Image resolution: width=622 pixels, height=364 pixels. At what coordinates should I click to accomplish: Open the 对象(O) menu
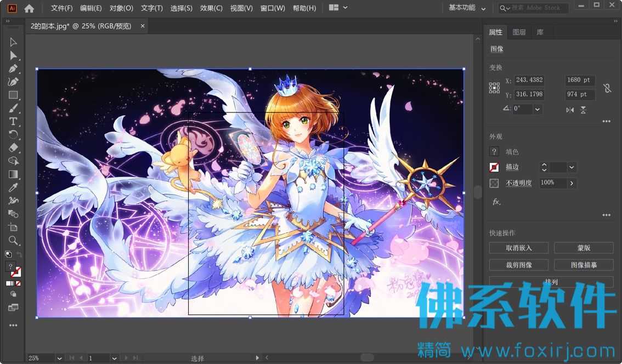click(x=121, y=8)
